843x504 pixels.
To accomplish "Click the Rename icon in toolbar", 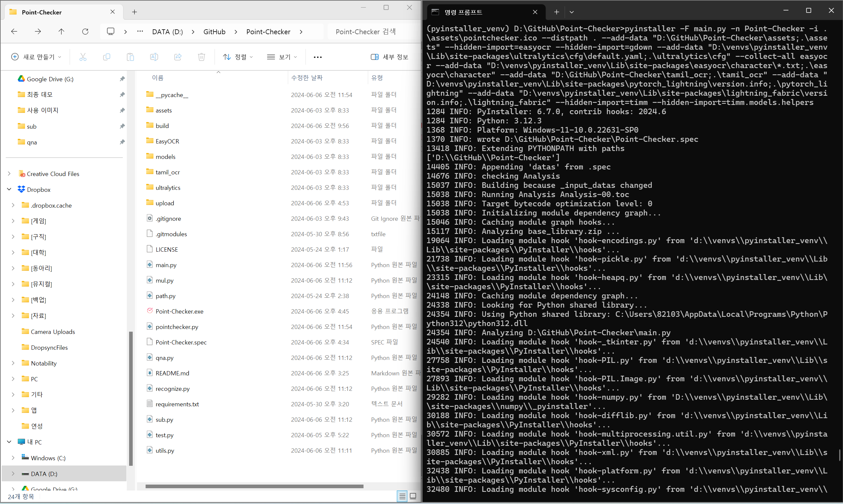I will pyautogui.click(x=154, y=57).
